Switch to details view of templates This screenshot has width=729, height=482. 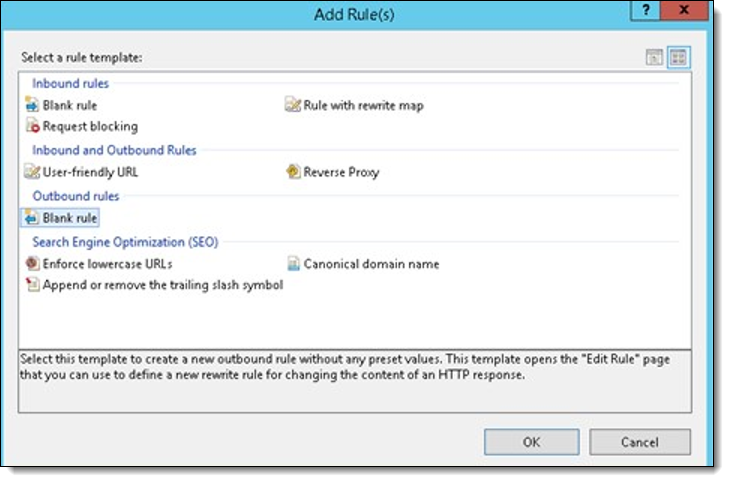click(655, 58)
